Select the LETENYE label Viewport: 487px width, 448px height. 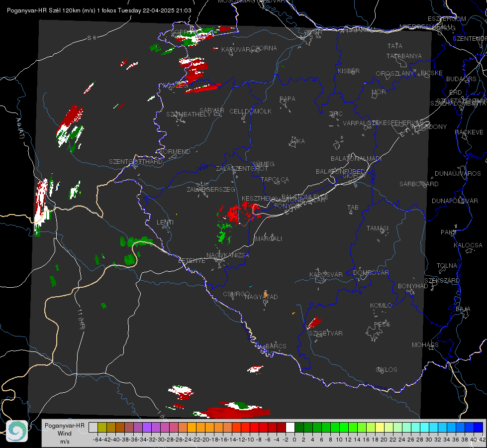192,261
